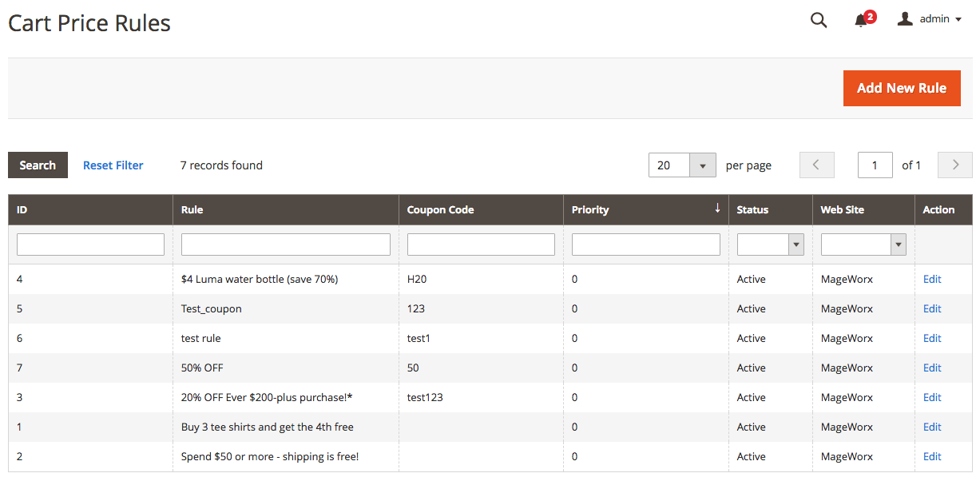Edit the 50% OFF rule
Screen dimensions: 980x489
[x=932, y=368]
